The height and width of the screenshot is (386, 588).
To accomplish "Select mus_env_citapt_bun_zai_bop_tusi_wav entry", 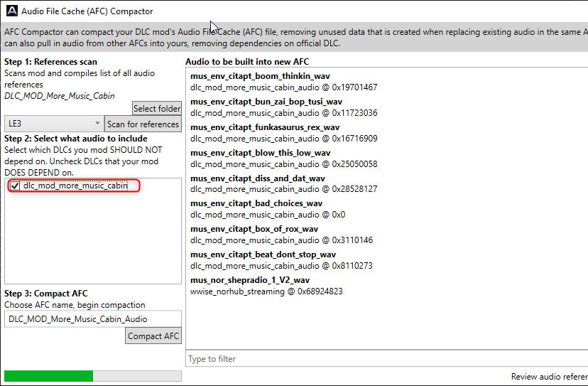I will coord(266,102).
